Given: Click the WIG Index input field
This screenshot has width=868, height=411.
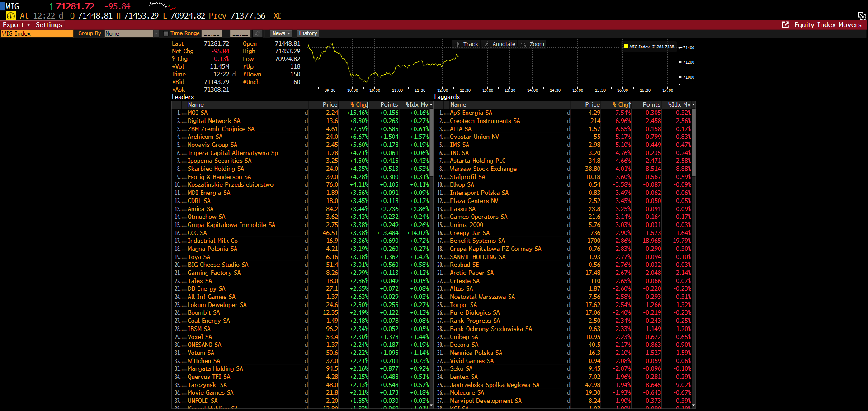Looking at the screenshot, I should click(x=37, y=33).
